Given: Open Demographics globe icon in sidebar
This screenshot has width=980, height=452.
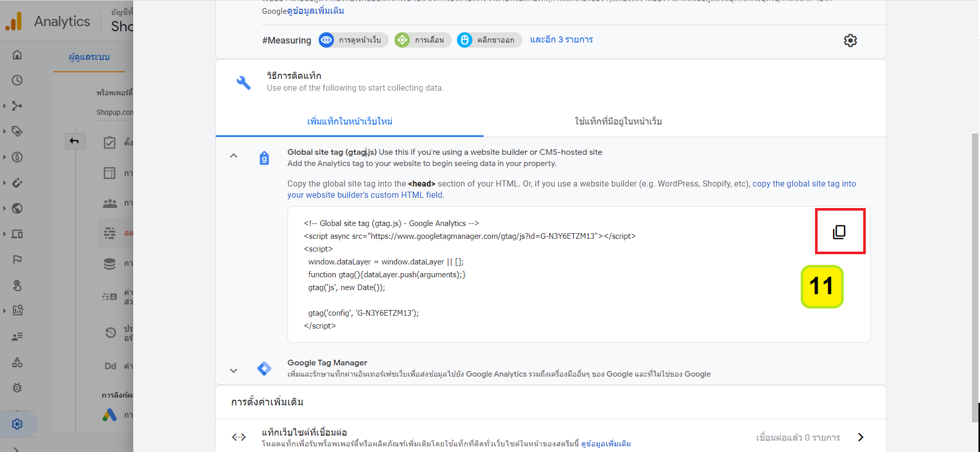Looking at the screenshot, I should pos(17,209).
